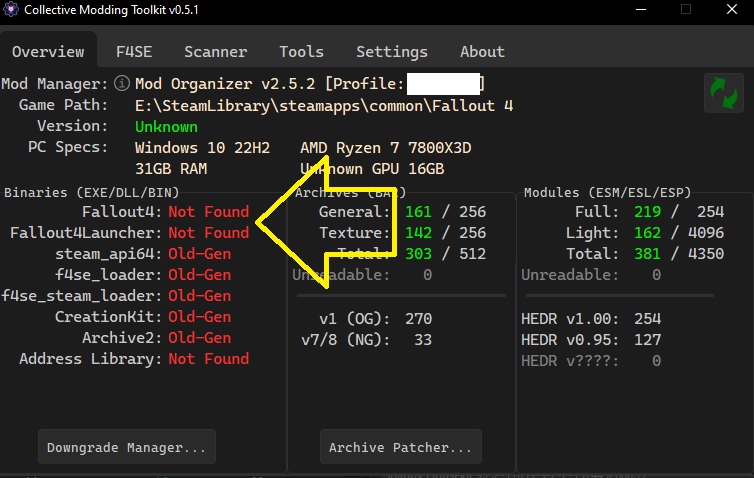Click Fallout4 Not Found status

click(209, 212)
